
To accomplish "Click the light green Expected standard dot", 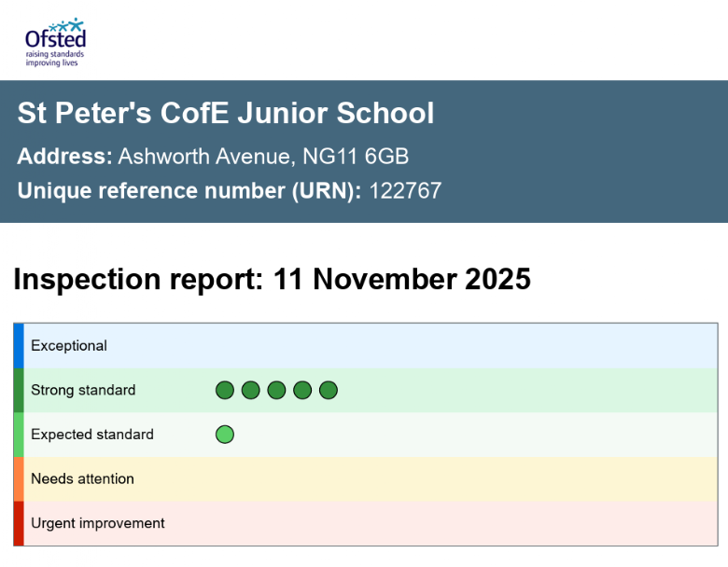I will pyautogui.click(x=225, y=435).
